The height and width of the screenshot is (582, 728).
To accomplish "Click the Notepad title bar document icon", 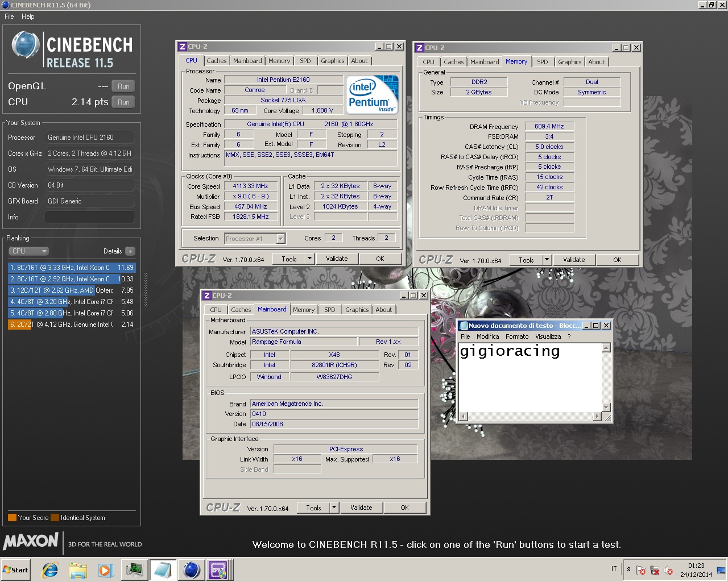I will click(x=463, y=326).
